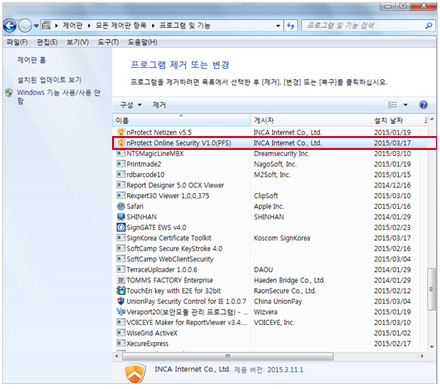Click publisher 'Dreamsecurity Inc.' cell

282,154
